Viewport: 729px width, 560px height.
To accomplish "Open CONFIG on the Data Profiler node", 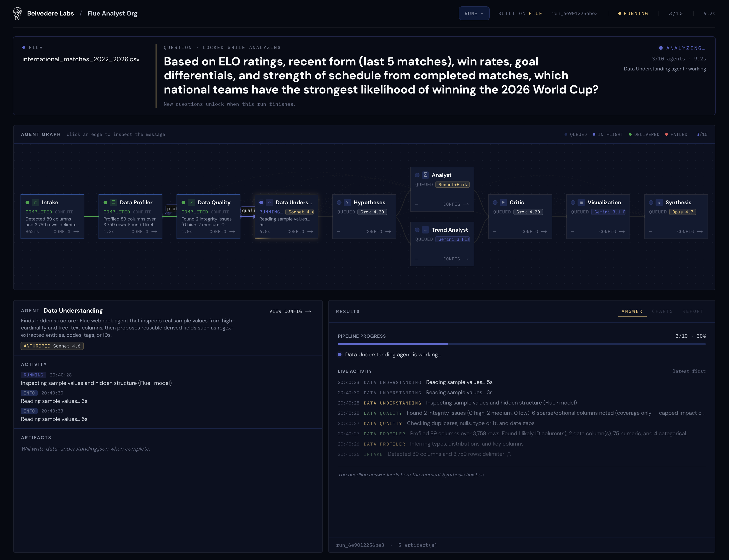I will point(144,232).
